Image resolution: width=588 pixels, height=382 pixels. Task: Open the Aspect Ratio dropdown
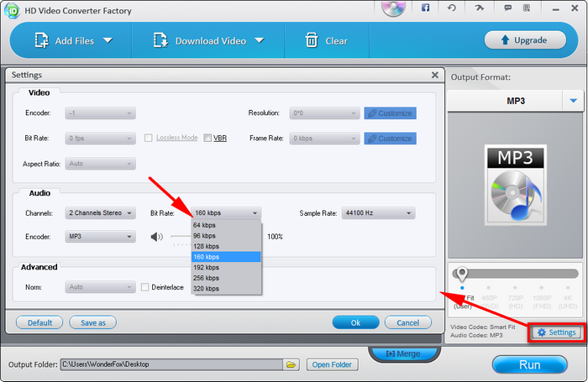101,164
